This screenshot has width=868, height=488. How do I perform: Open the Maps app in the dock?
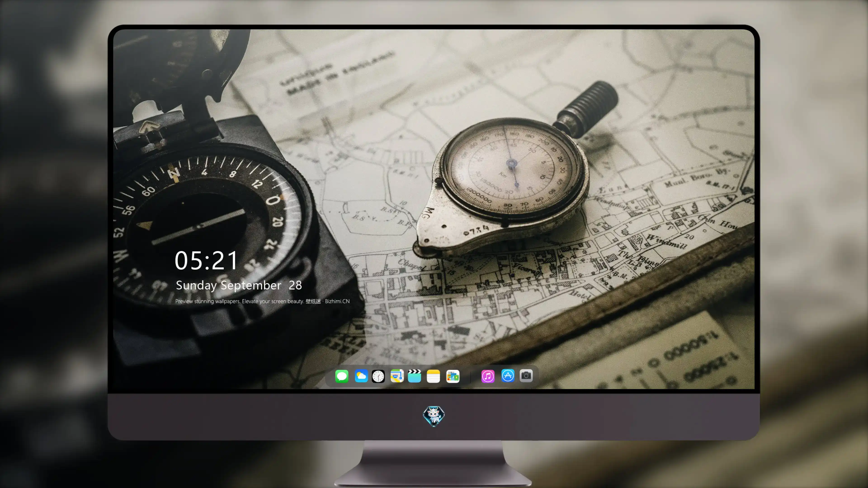[397, 376]
